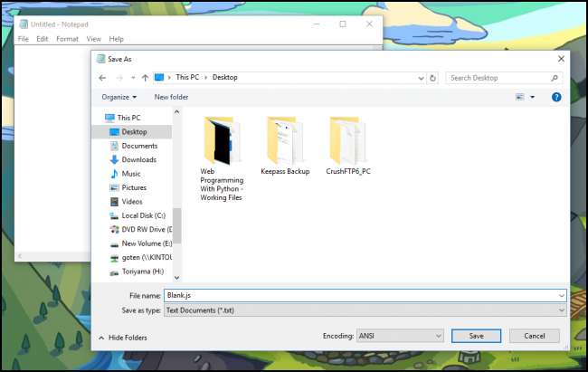Image resolution: width=588 pixels, height=372 pixels.
Task: Open the blue Help icon
Action: 556,97
